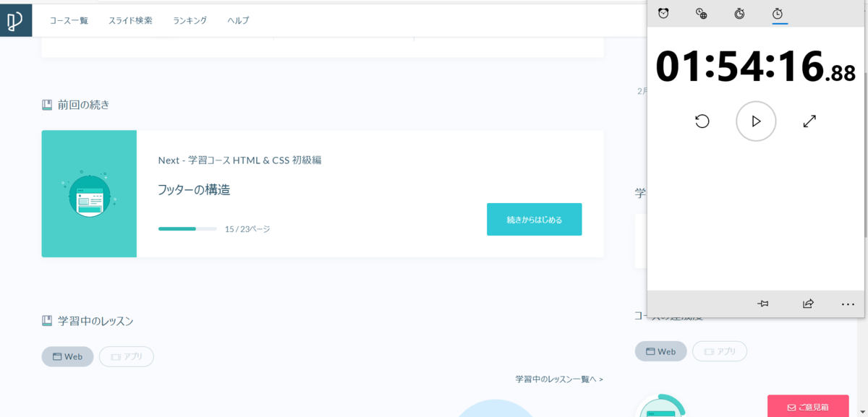Pin the Clock app window
The image size is (868, 417).
[762, 304]
